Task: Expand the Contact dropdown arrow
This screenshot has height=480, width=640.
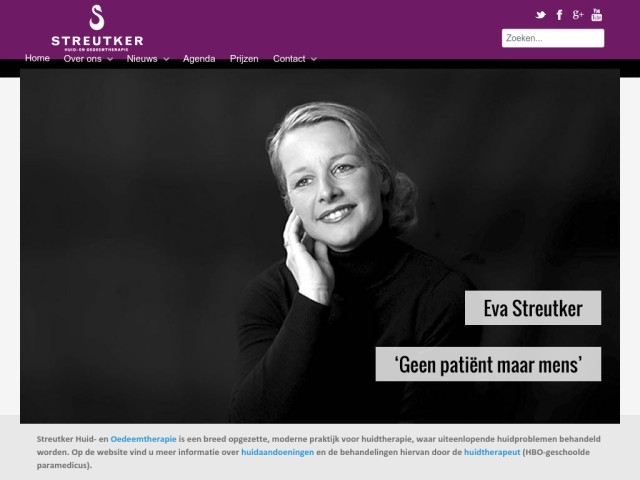Action: pyautogui.click(x=313, y=59)
